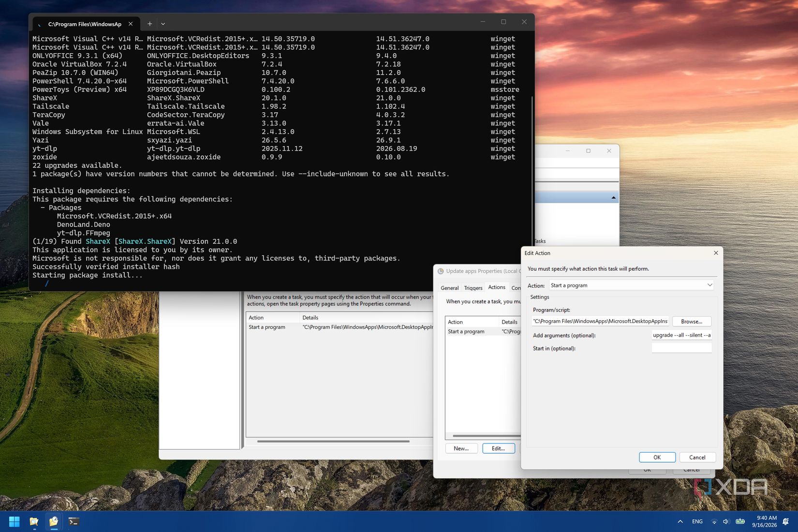The image size is (798, 532).
Task: Click Details column header in Properties dialog
Action: tap(510, 322)
